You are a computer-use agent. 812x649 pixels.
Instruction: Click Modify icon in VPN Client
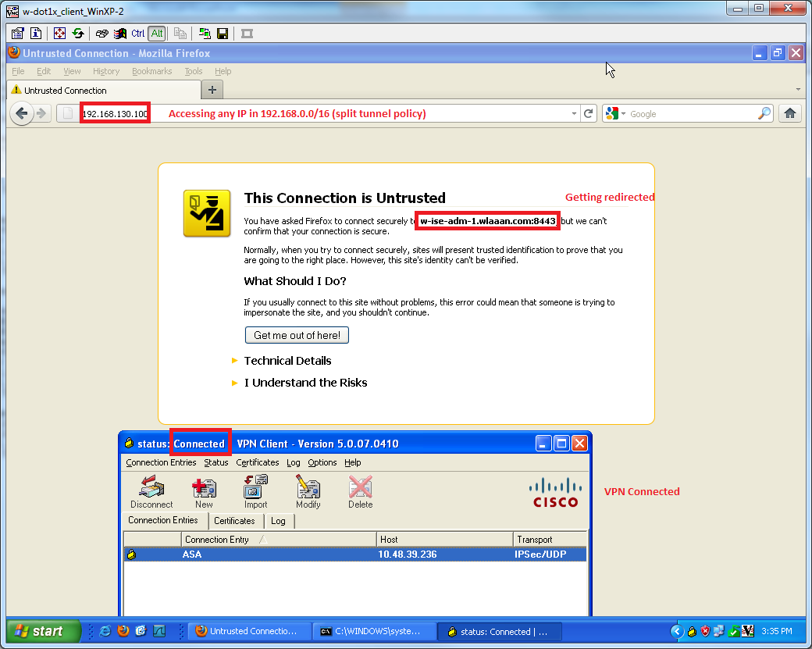[308, 492]
